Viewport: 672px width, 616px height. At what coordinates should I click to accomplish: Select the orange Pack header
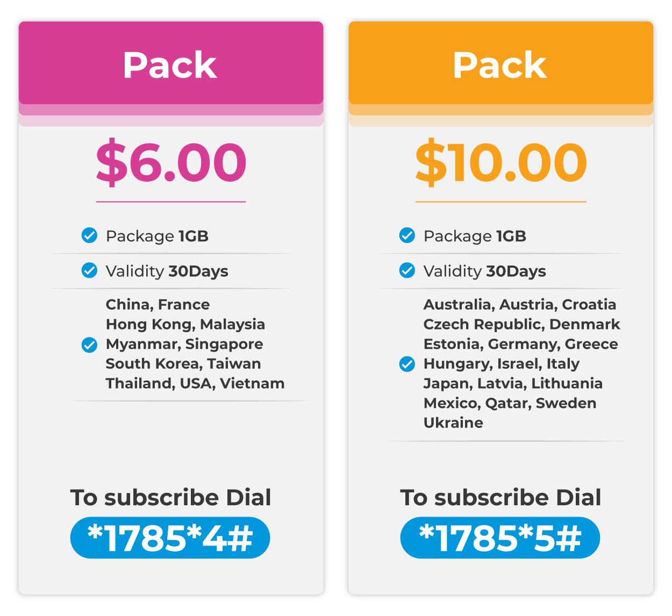pos(501,63)
